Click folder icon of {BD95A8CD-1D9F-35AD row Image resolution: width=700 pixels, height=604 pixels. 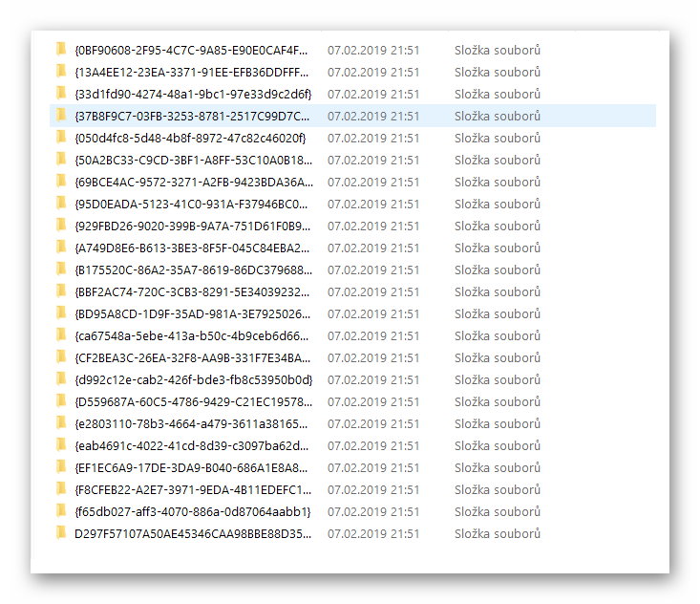(x=61, y=313)
